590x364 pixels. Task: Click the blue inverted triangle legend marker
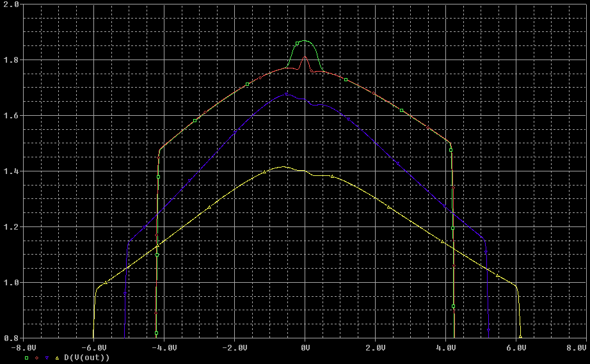(48, 358)
